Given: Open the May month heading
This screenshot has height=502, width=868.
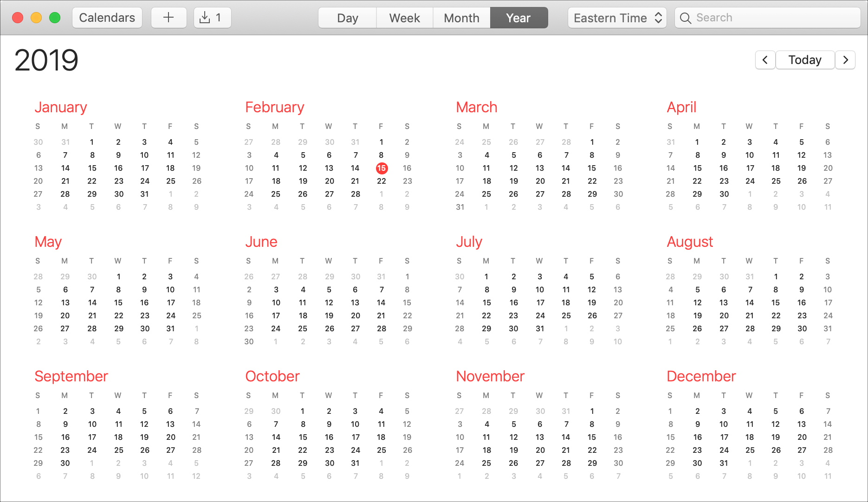Looking at the screenshot, I should tap(48, 242).
